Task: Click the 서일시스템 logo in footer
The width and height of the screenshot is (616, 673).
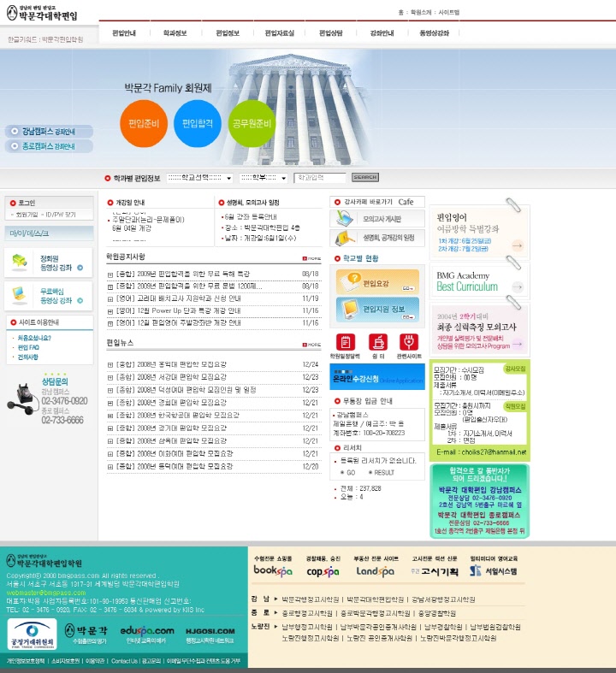Action: tap(494, 571)
